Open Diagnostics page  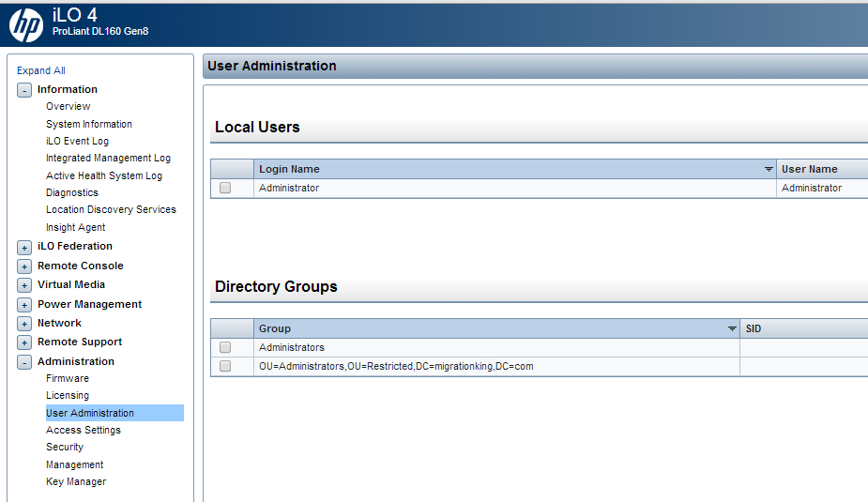[x=72, y=192]
